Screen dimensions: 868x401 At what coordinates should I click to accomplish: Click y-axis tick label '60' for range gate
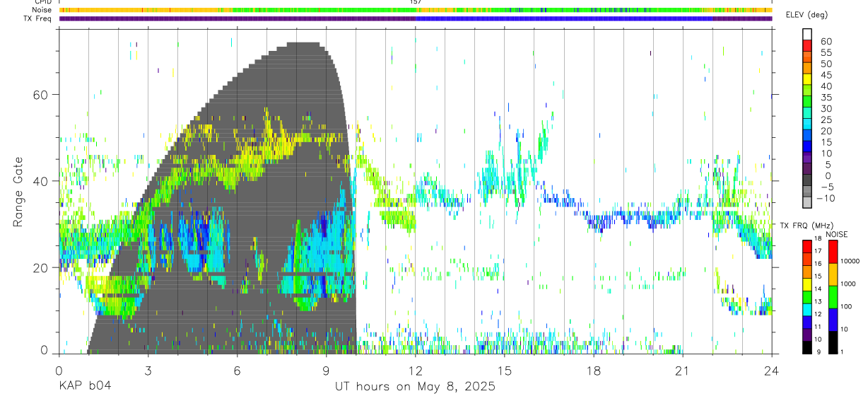tap(40, 95)
